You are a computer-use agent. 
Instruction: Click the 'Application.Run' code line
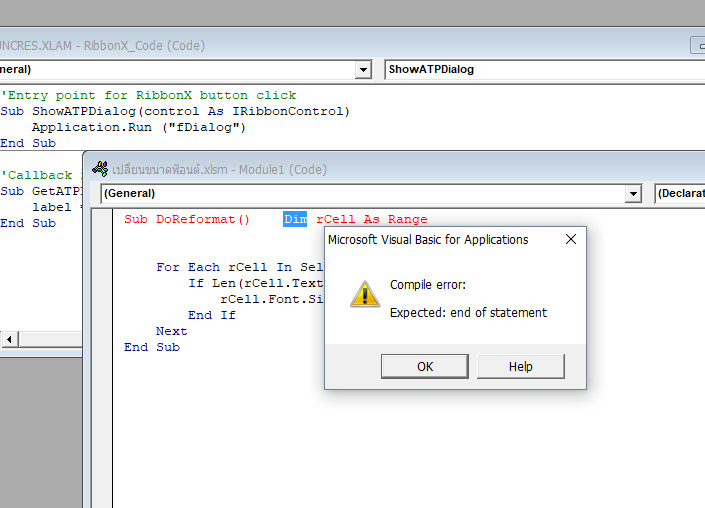pyautogui.click(x=138, y=127)
